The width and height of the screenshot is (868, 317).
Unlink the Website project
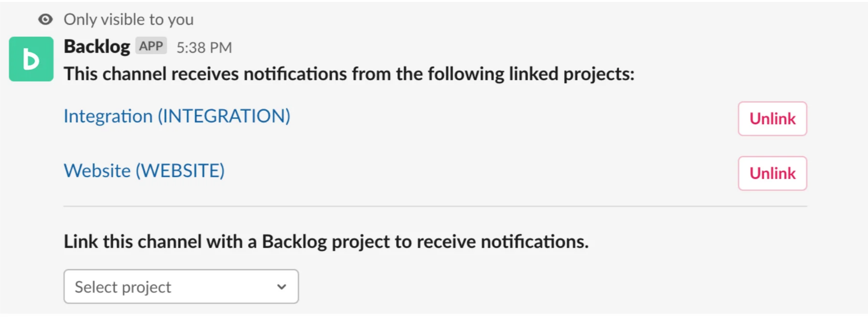(x=772, y=173)
